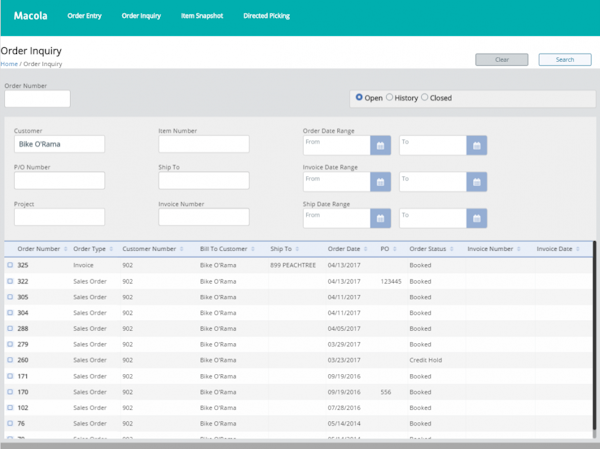The image size is (600, 449).
Task: Open the Invoice Date From calendar picker
Action: 380,182
